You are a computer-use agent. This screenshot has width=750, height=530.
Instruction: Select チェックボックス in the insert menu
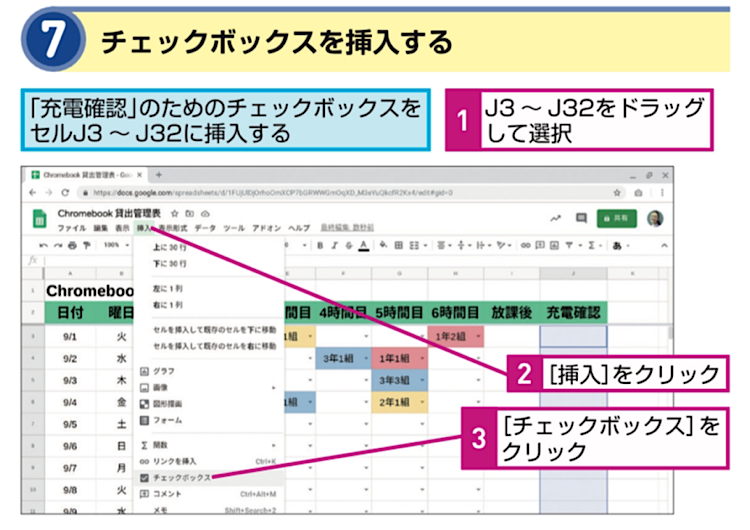click(x=181, y=478)
